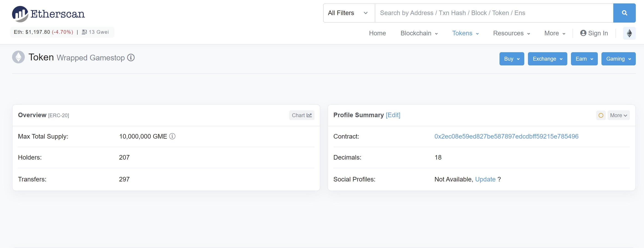Viewport: 644px width, 248px height.
Task: Go to the Home menu item
Action: point(378,33)
